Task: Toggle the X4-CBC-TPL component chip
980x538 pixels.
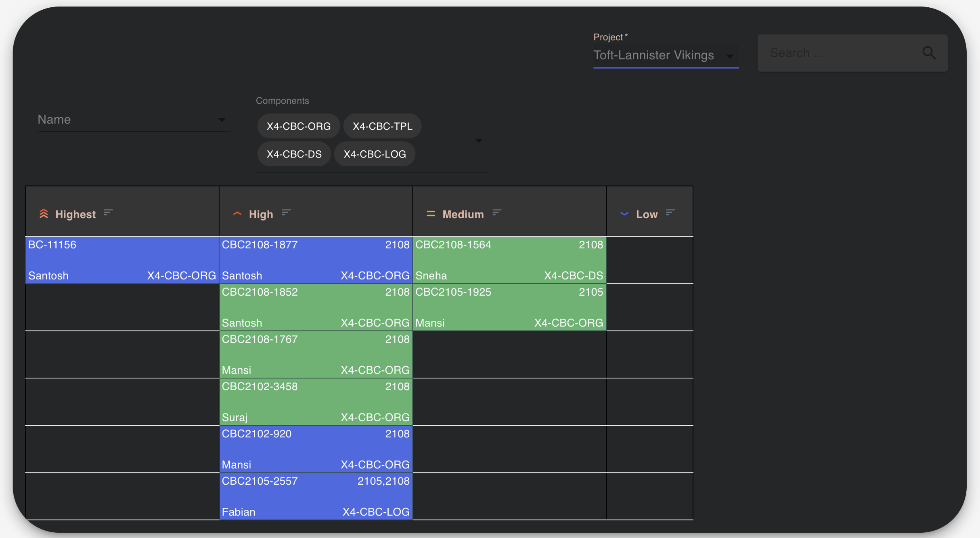Action: click(382, 126)
